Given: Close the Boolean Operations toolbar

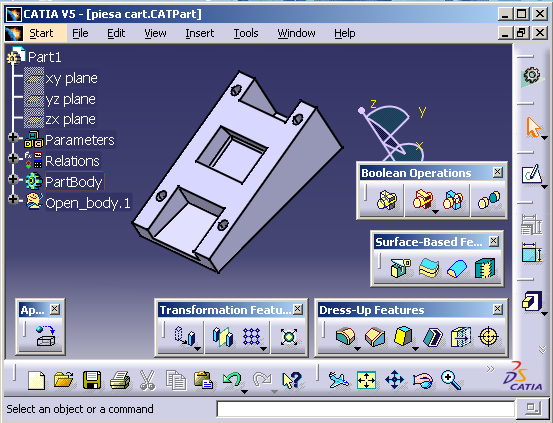Looking at the screenshot, I should [x=498, y=172].
